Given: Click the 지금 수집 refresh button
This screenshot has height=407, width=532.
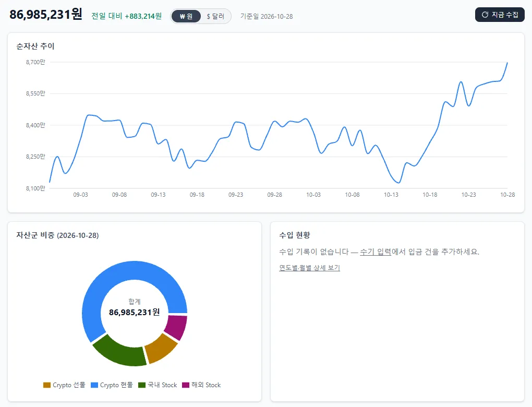Looking at the screenshot, I should tap(500, 15).
